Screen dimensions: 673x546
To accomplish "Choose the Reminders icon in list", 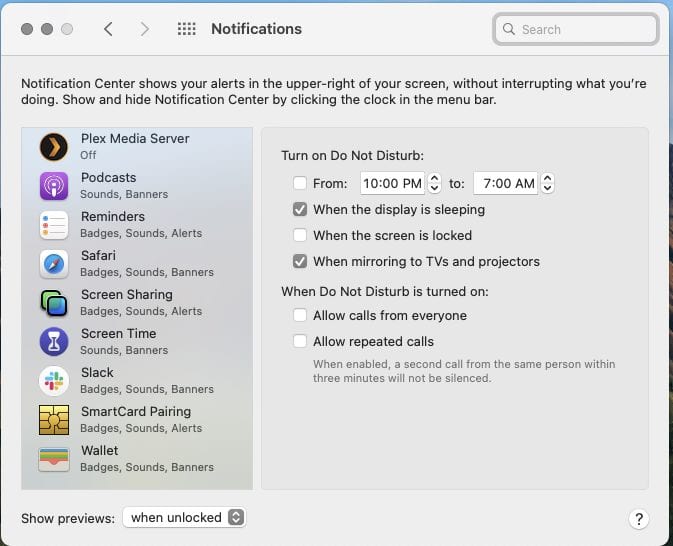I will point(53,225).
